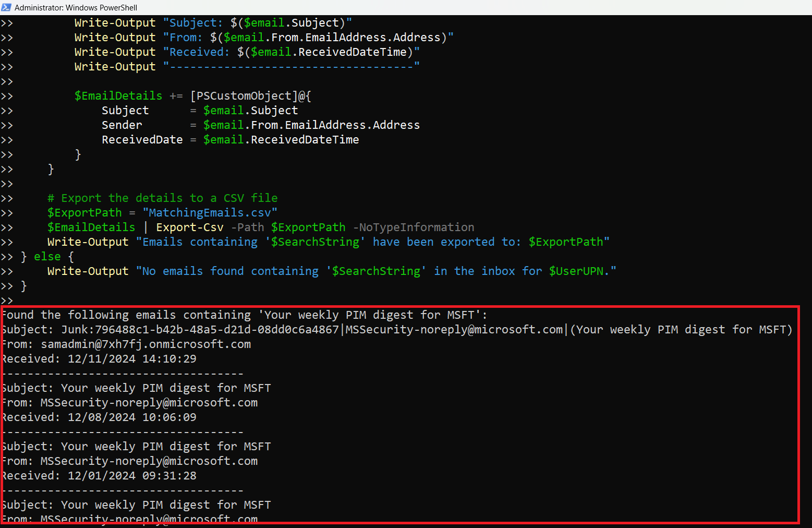
Task: Click the PowerShell icon in the title bar
Action: coord(6,7)
